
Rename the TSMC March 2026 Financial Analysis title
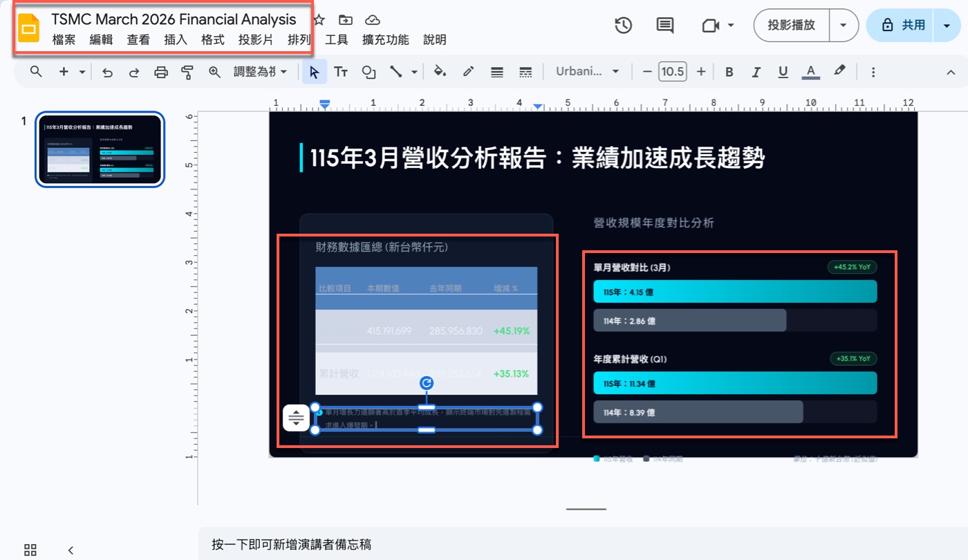click(174, 19)
